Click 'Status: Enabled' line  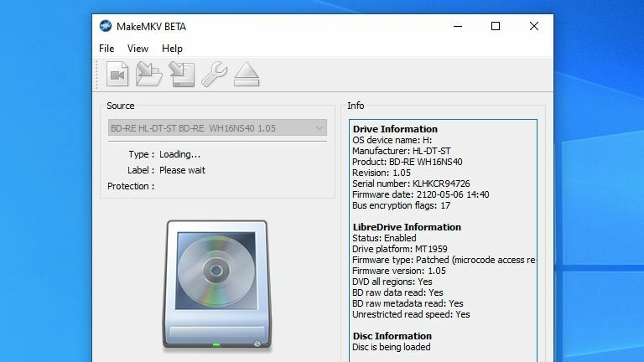pos(384,238)
